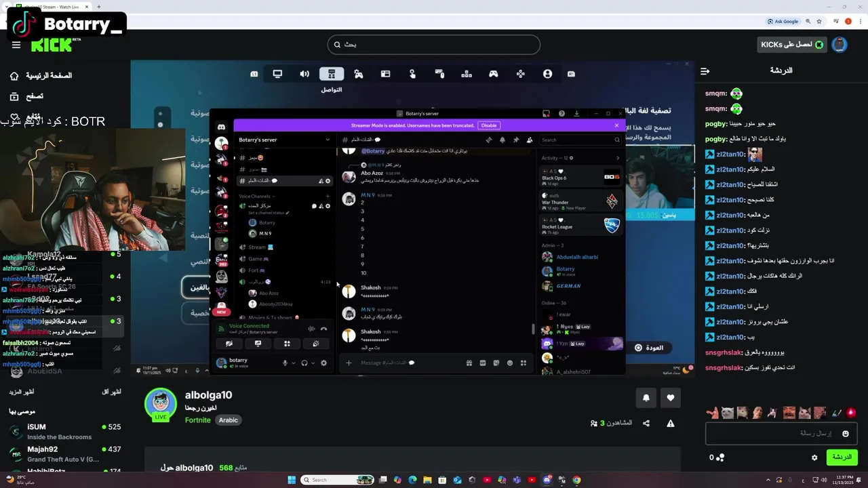
Task: Open pinned messages in Discord header
Action: coord(515,140)
